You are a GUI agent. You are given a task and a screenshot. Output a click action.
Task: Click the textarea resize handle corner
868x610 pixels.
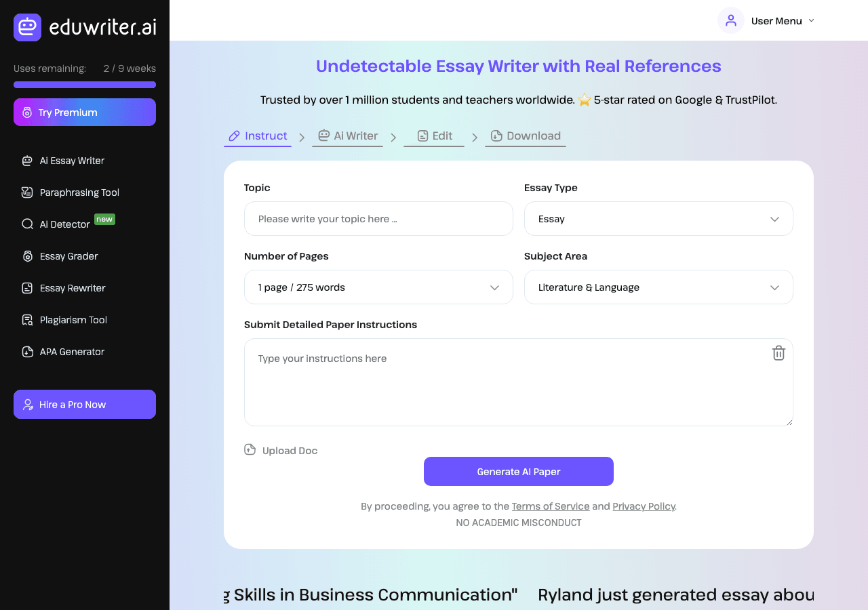tap(789, 422)
